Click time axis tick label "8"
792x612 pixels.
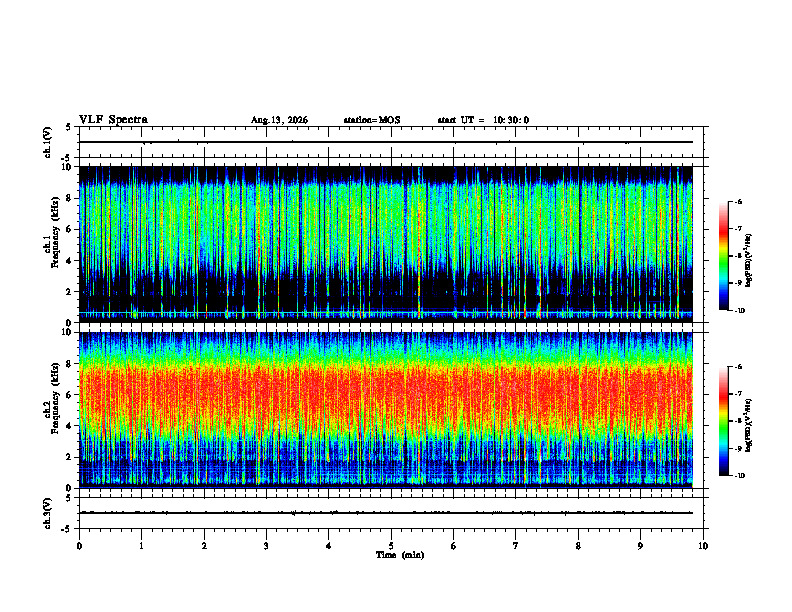(578, 546)
